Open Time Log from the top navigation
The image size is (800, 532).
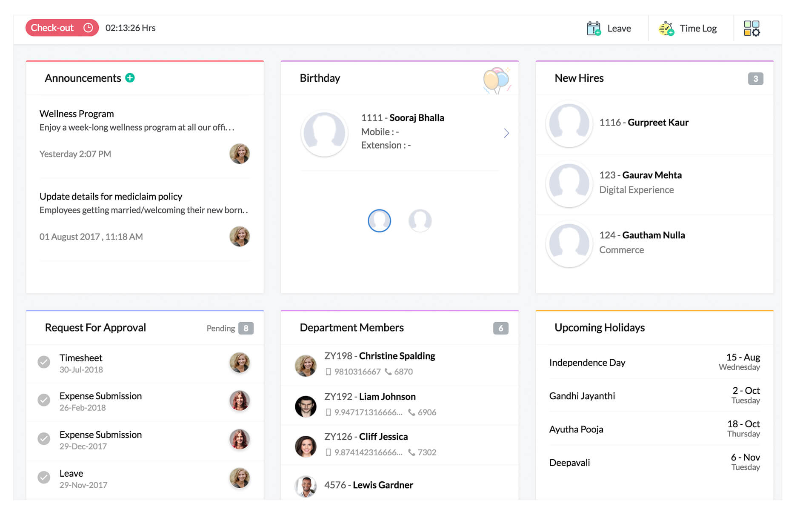[698, 28]
